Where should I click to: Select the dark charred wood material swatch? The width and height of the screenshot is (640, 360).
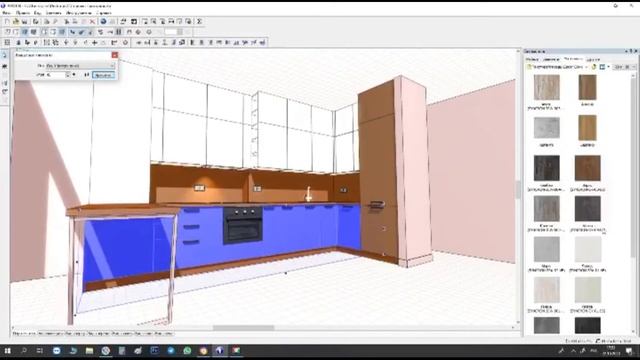[547, 168]
